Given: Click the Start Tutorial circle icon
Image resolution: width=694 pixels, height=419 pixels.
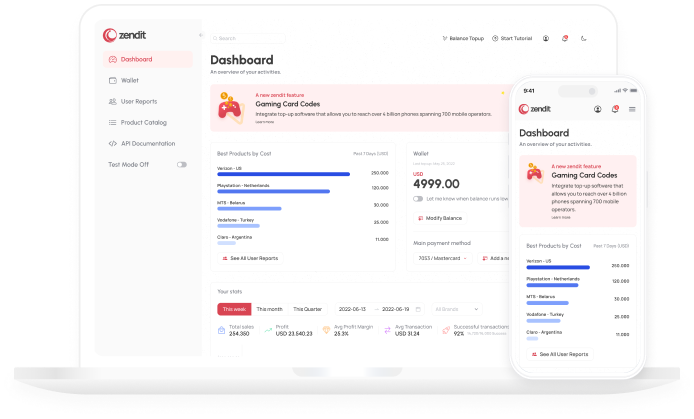Looking at the screenshot, I should [x=495, y=38].
